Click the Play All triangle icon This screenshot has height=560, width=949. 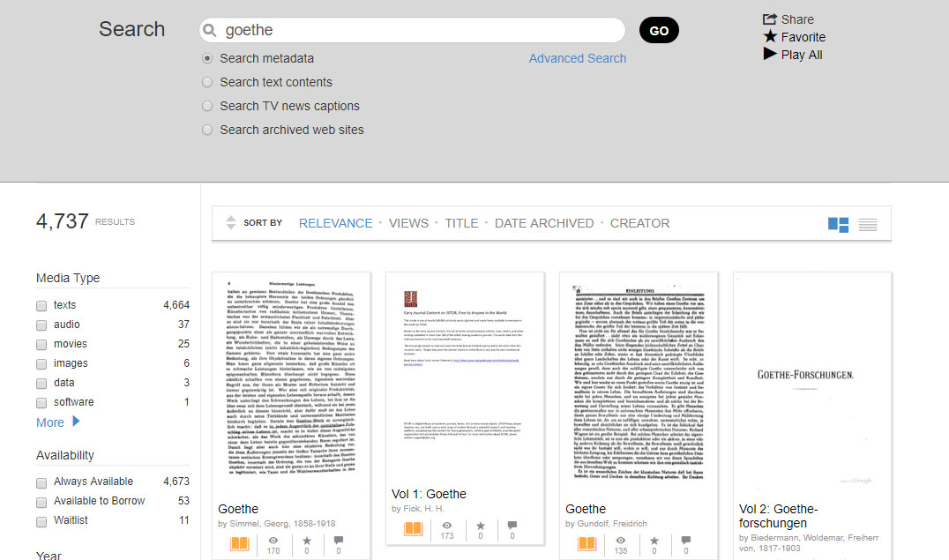[x=770, y=54]
